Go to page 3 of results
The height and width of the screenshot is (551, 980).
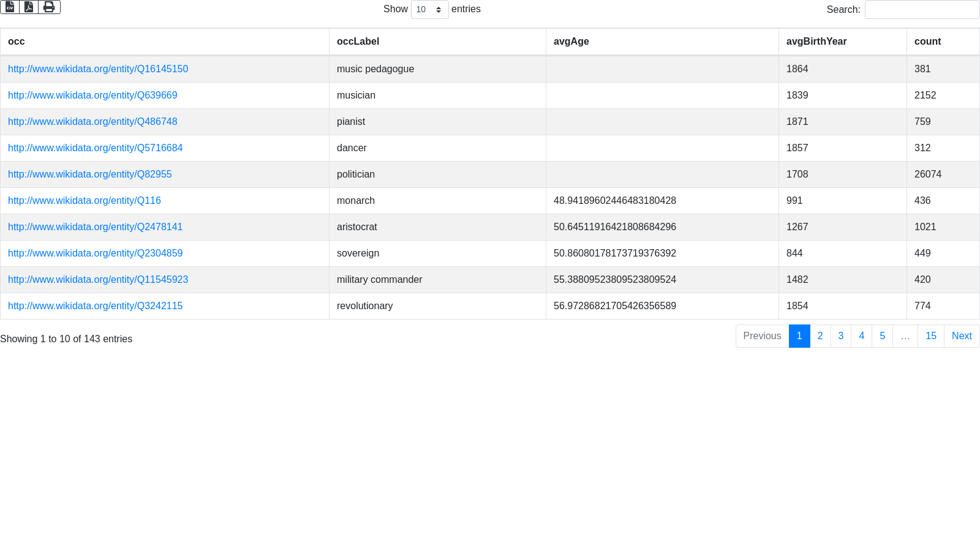click(x=840, y=336)
